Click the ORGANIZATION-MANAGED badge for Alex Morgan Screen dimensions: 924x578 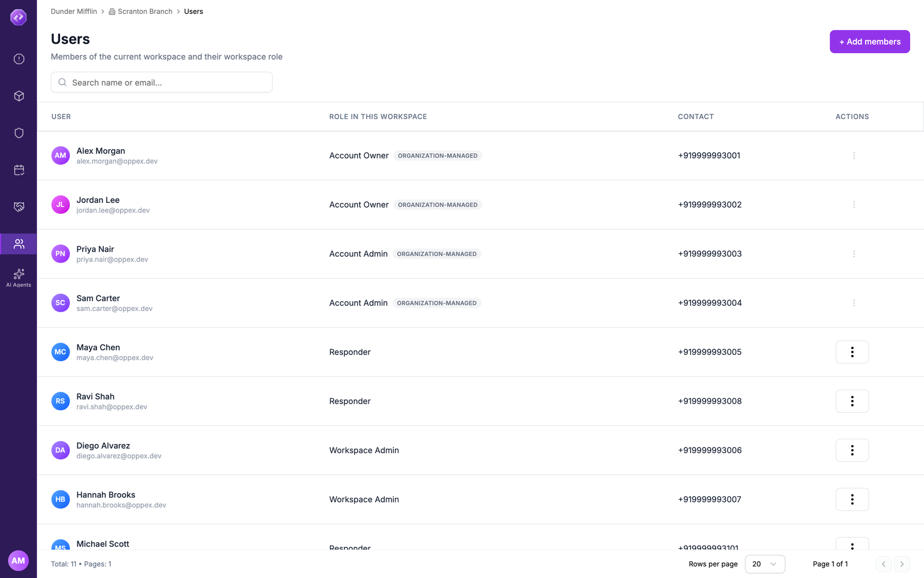tap(438, 155)
